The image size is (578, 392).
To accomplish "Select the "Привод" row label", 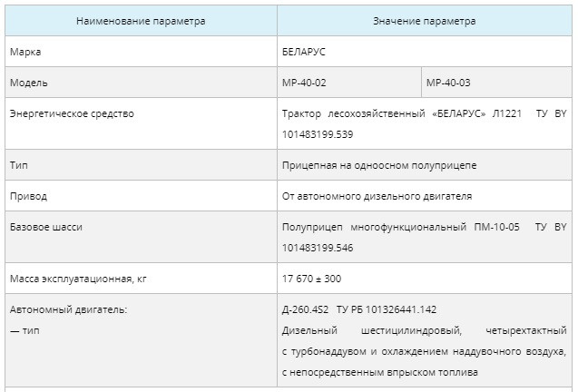I will coord(28,196).
